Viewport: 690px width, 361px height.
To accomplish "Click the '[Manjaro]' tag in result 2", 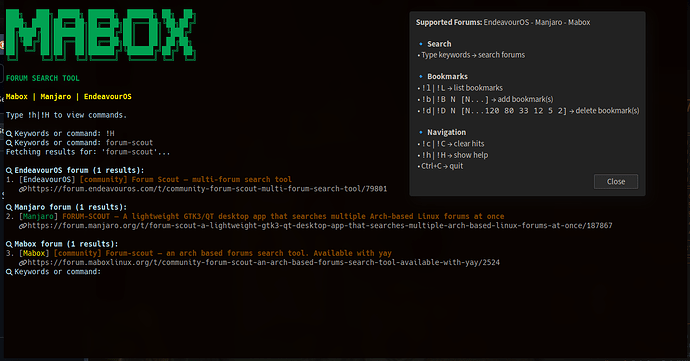I will click(x=38, y=216).
